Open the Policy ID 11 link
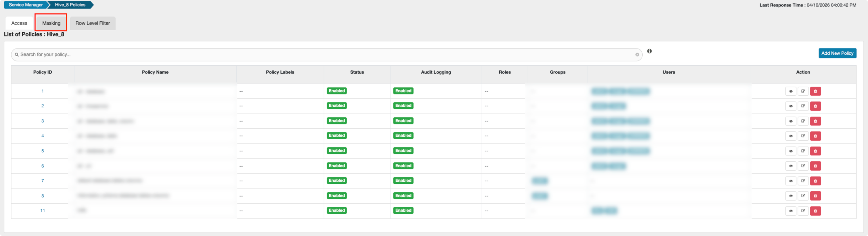Viewport: 868px width, 236px height. click(43, 211)
